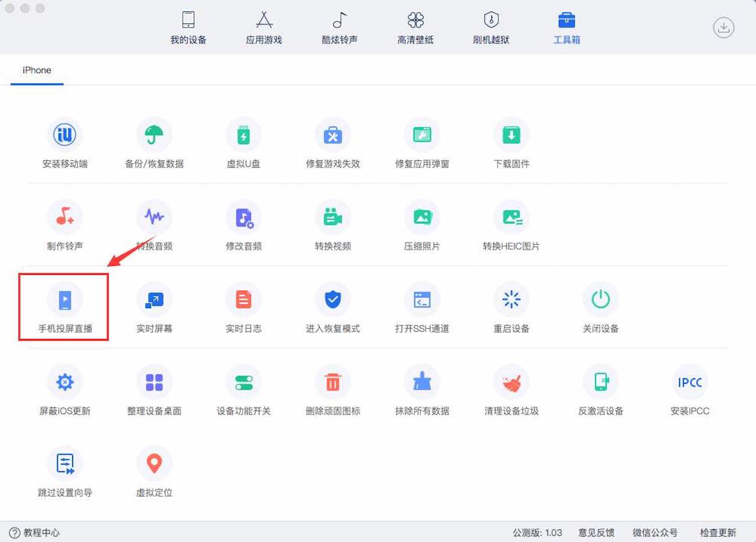Image resolution: width=756 pixels, height=542 pixels.
Task: Open the 虚拟U盘 tool
Action: click(243, 135)
